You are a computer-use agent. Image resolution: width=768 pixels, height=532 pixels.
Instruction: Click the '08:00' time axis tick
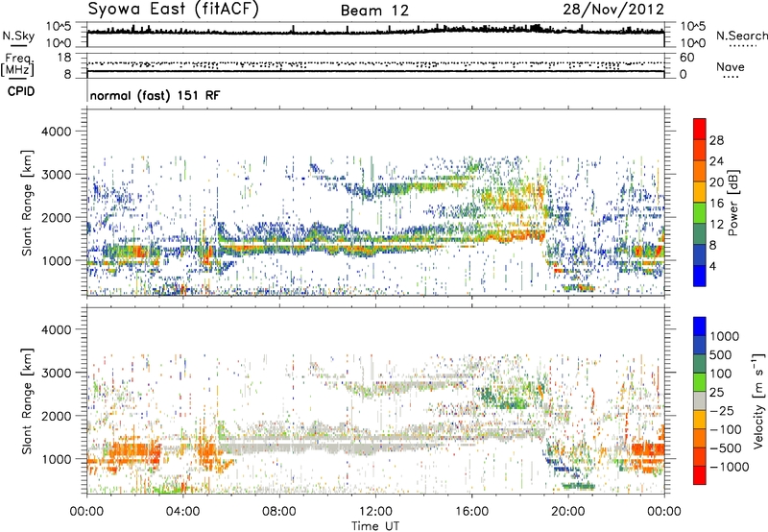point(279,512)
